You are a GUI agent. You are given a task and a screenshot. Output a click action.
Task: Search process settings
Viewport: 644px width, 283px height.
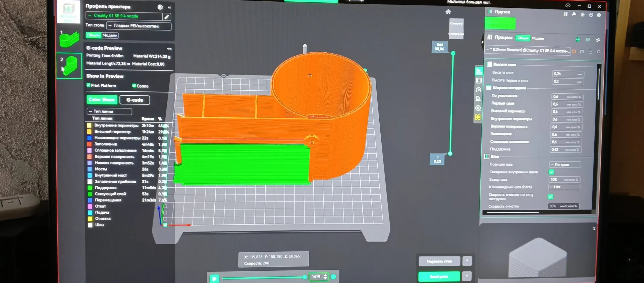point(599,52)
